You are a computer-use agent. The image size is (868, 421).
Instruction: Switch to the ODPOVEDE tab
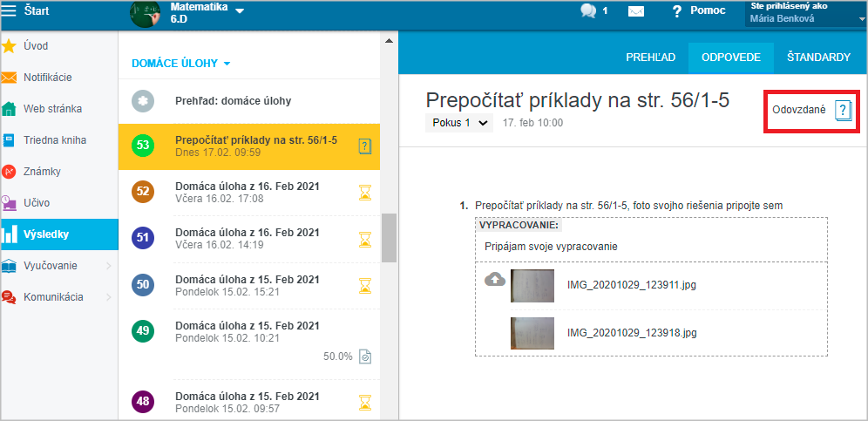(x=730, y=58)
